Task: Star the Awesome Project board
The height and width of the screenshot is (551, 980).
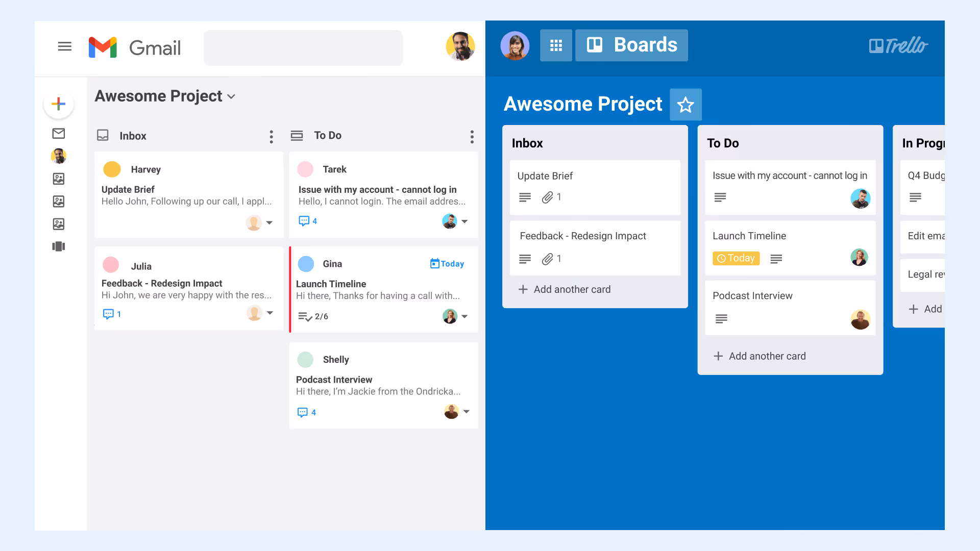Action: (685, 104)
